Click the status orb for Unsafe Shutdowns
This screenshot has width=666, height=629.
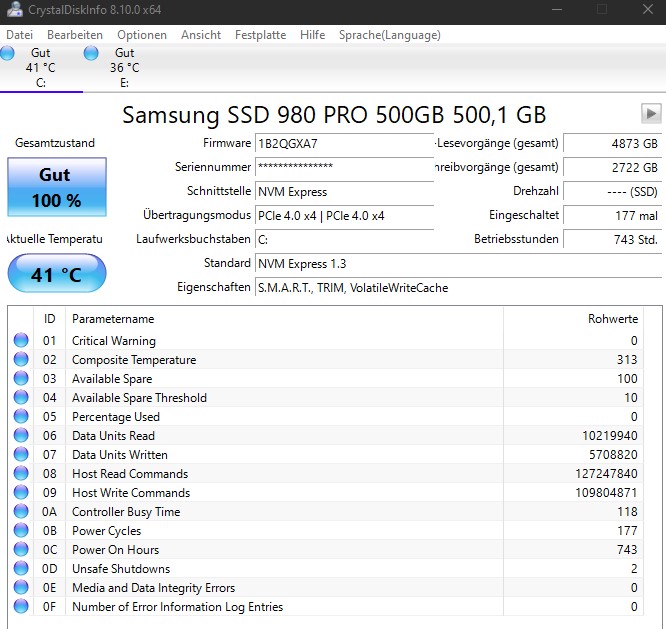click(x=21, y=568)
